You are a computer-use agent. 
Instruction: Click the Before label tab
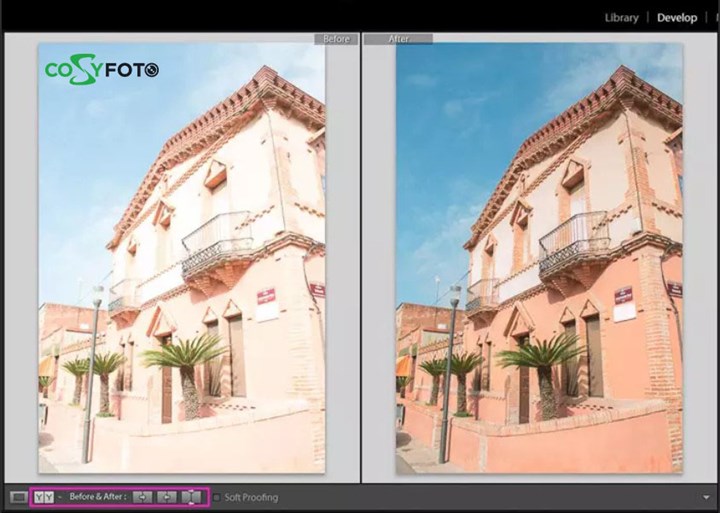[x=336, y=39]
